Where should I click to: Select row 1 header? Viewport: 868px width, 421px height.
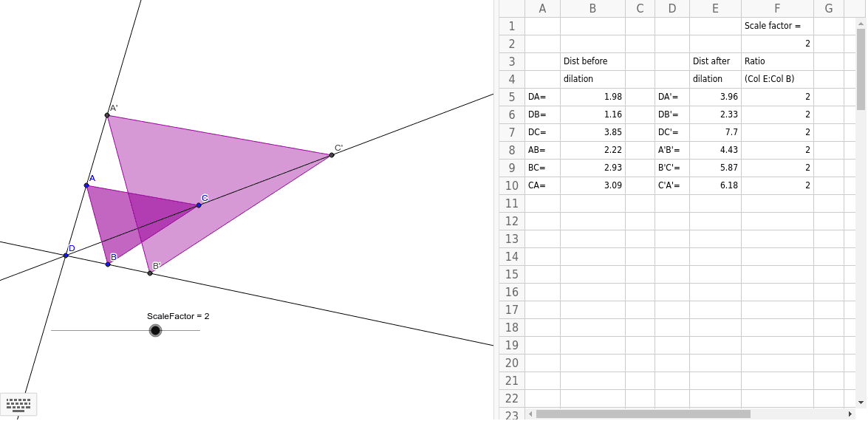[x=511, y=26]
